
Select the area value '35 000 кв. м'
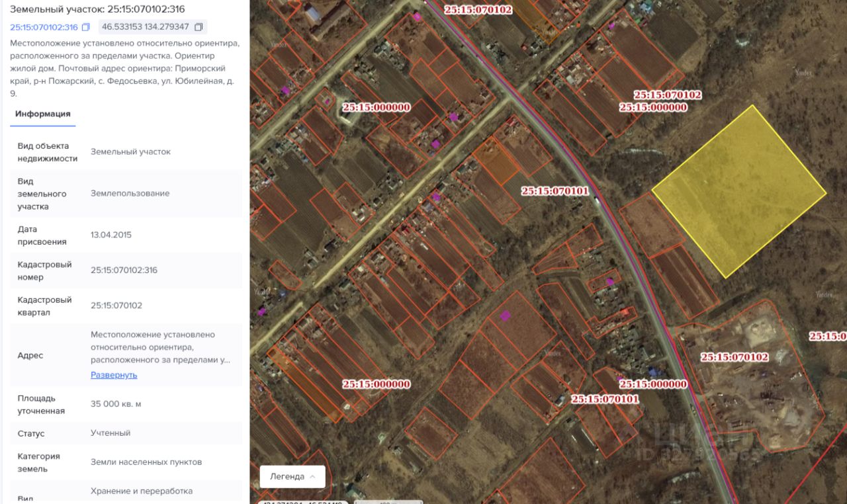click(x=116, y=403)
